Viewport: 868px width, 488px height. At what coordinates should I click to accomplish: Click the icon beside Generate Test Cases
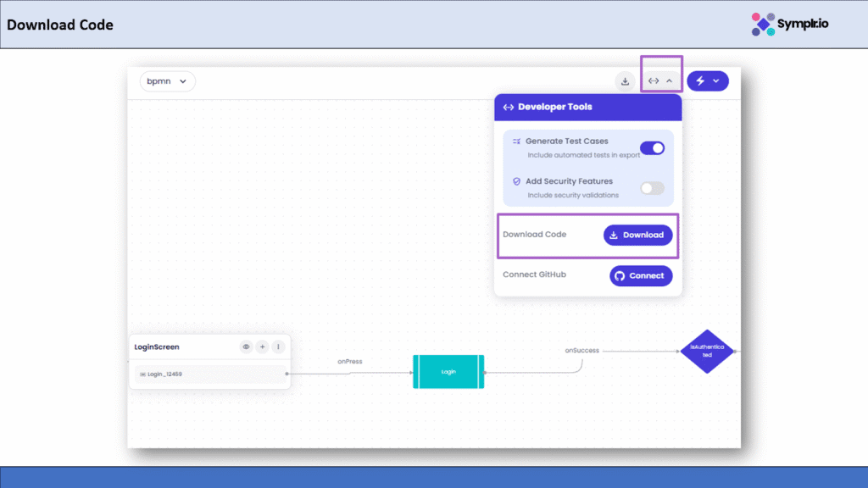[x=517, y=141]
